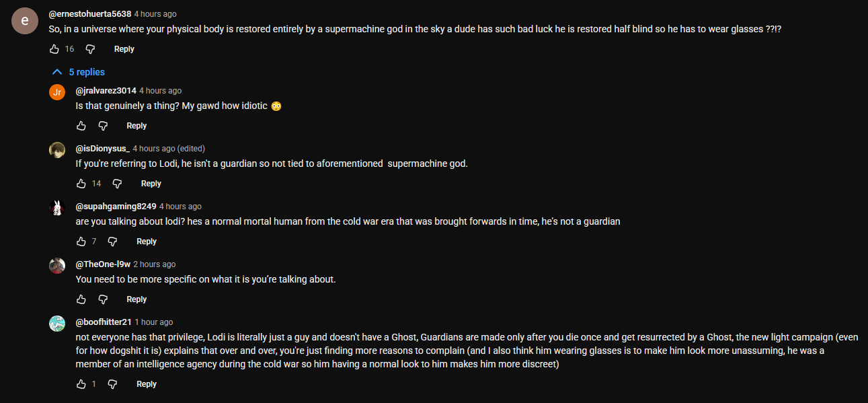Click the '4 hours ago (edited)' timestamp link
This screenshot has height=403, width=868.
[169, 148]
